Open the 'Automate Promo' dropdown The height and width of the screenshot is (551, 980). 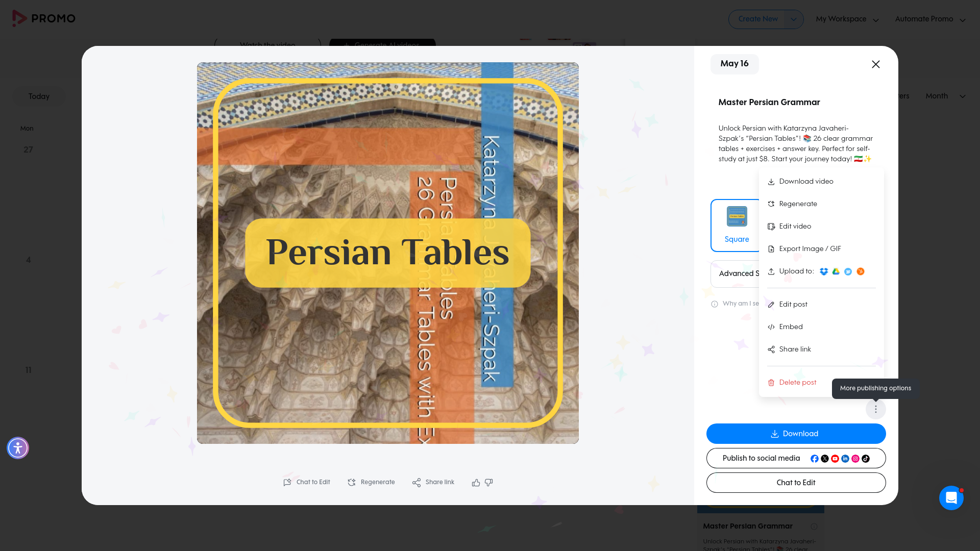point(930,19)
